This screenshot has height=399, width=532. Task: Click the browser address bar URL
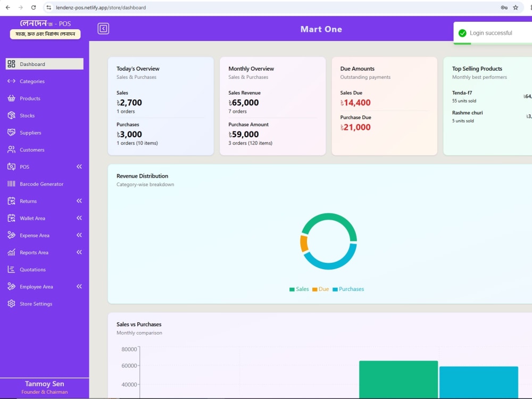pos(101,7)
